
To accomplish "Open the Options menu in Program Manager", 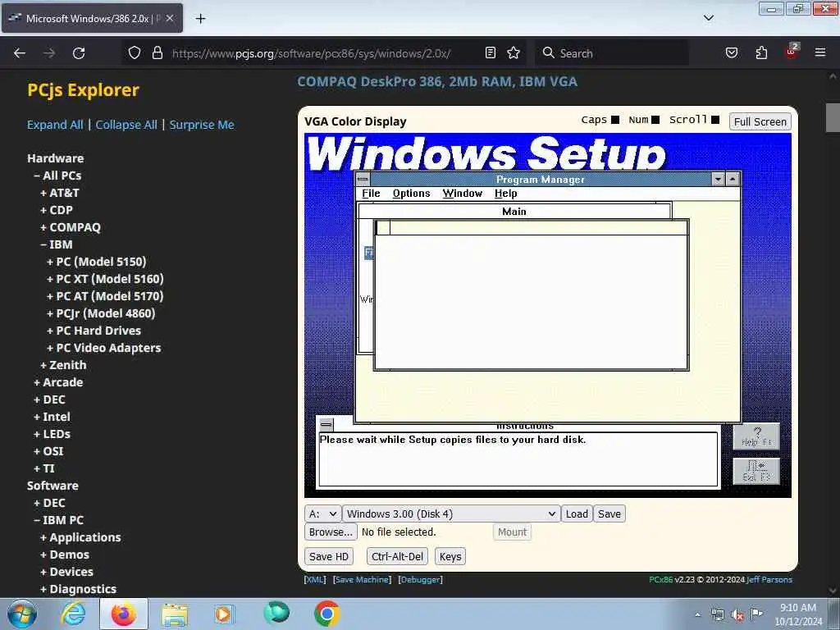I will pos(411,194).
